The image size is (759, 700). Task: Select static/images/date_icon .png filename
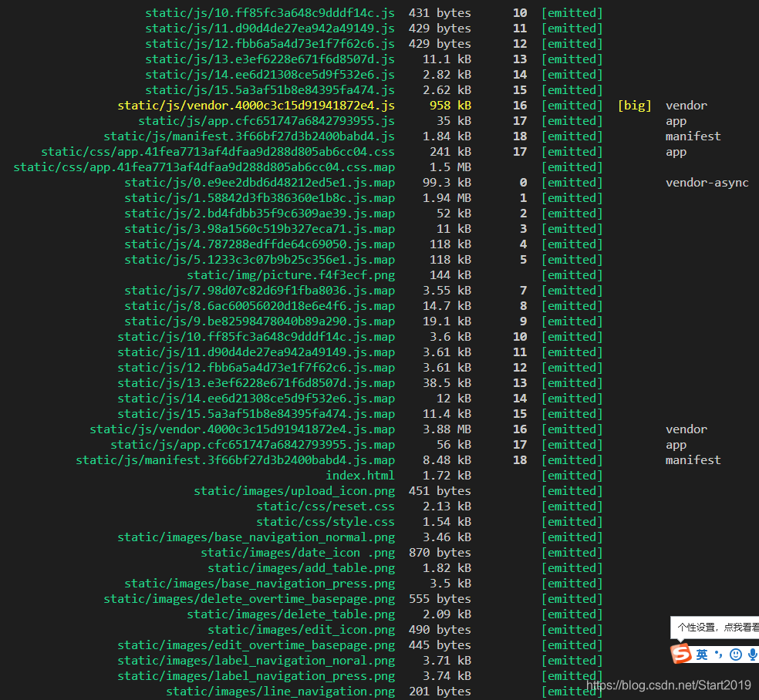pos(298,553)
